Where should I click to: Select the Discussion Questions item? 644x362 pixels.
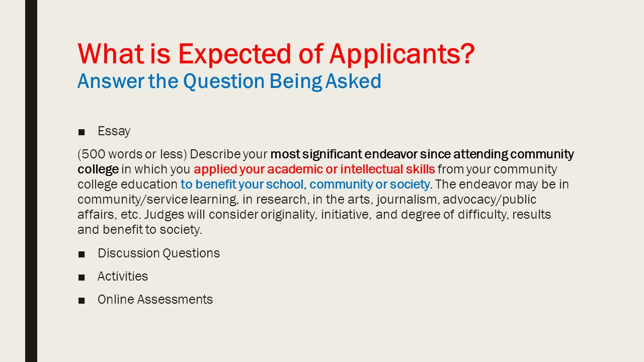click(158, 253)
